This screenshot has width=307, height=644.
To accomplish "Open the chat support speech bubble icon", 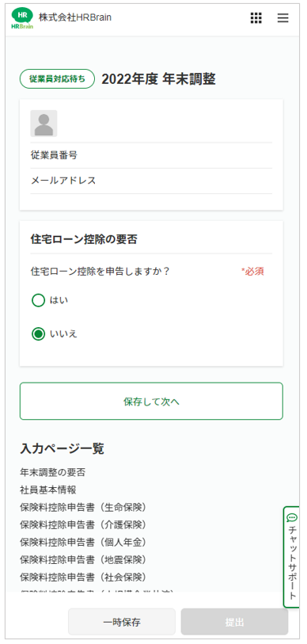I will (292, 517).
